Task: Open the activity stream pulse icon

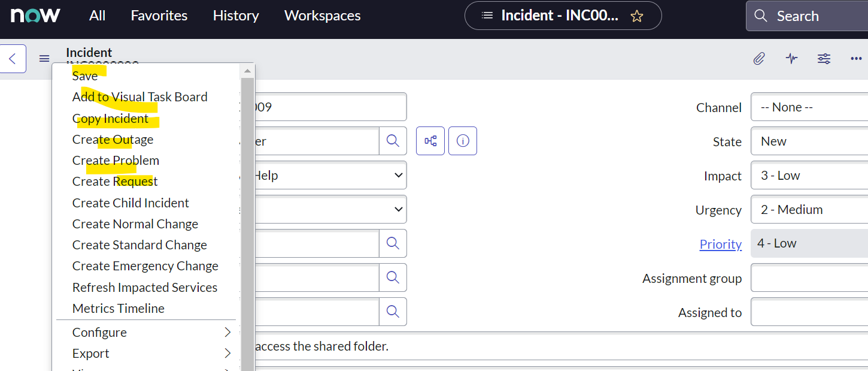Action: click(x=791, y=58)
